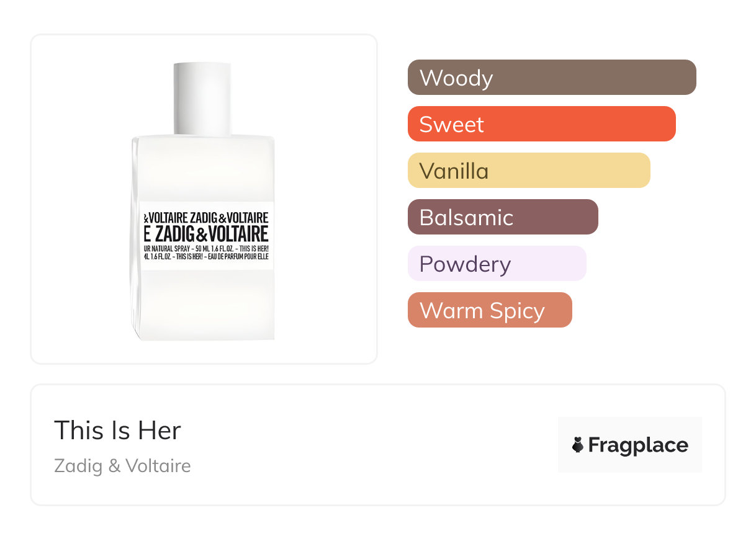756x536 pixels.
Task: Click the bottle's Zadig&Voltaire label
Action: coord(206,235)
